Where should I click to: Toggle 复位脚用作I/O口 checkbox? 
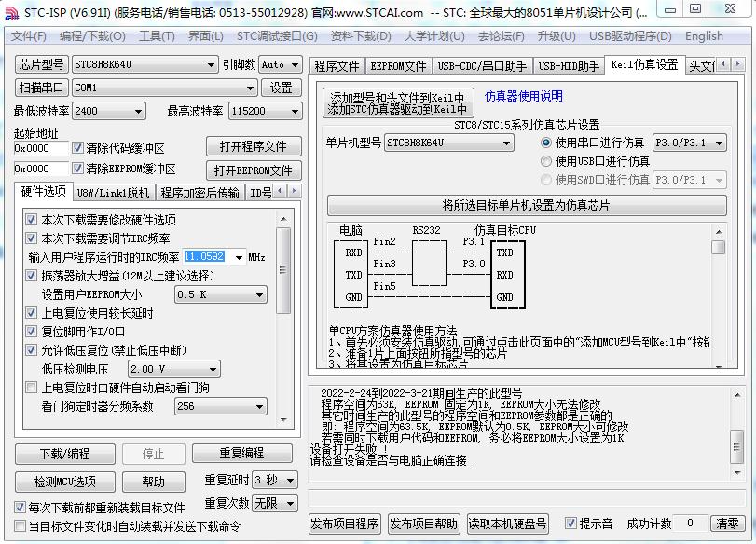coord(32,332)
